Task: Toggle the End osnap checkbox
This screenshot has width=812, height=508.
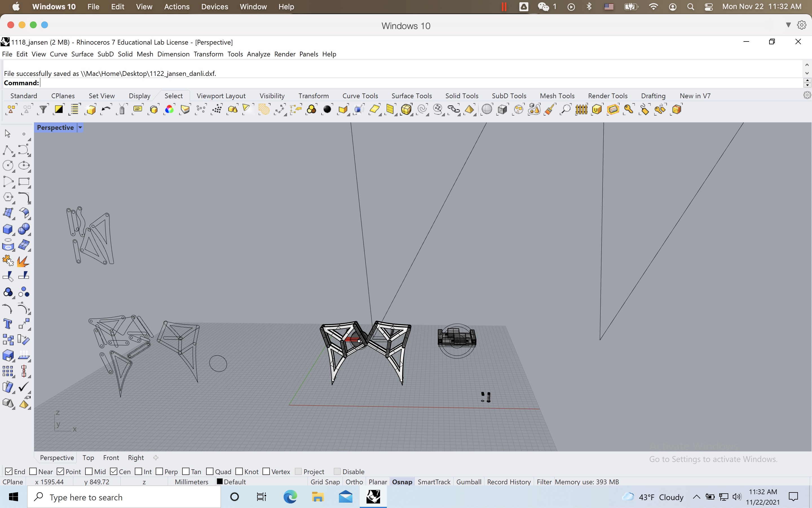Action: (x=9, y=471)
